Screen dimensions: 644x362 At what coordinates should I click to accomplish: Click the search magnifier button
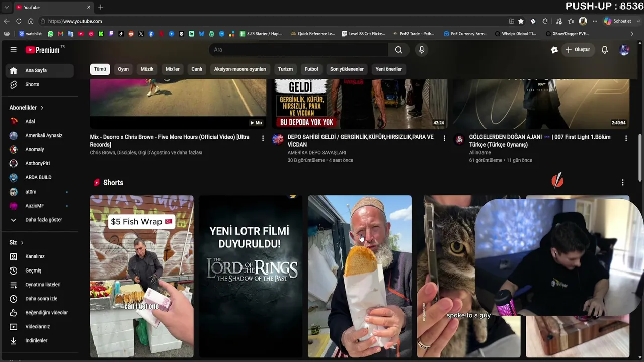tap(398, 50)
